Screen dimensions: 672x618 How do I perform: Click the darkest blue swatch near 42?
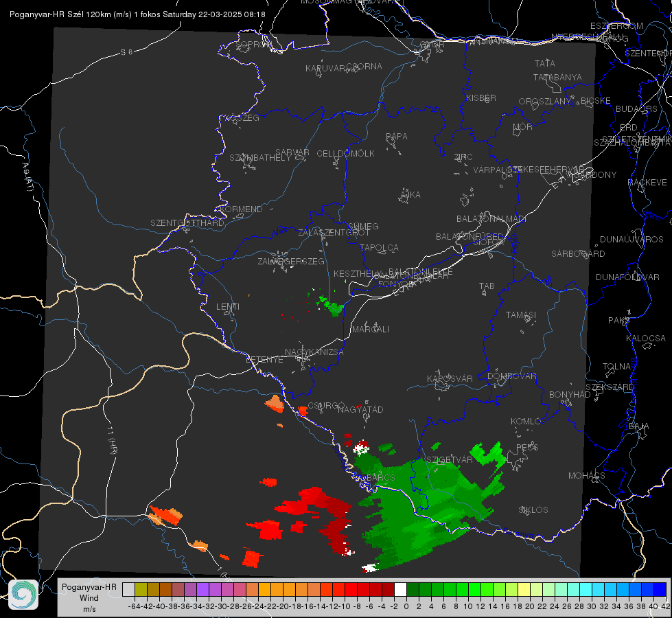click(660, 589)
